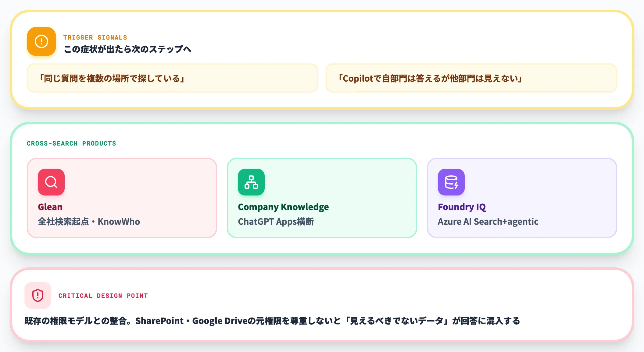
Task: Click the text Azure AI Search+agentic
Action: coord(488,221)
